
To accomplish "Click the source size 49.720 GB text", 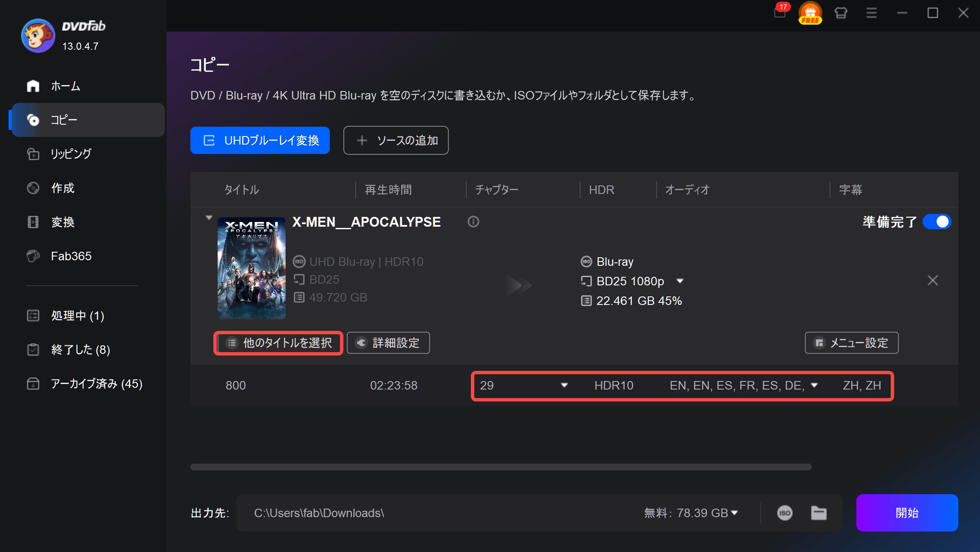I will pos(338,297).
